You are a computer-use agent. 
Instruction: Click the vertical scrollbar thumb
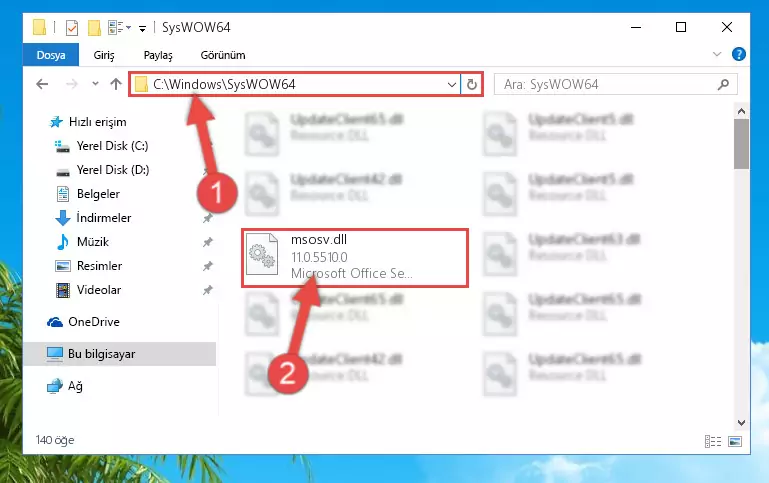tap(741, 144)
